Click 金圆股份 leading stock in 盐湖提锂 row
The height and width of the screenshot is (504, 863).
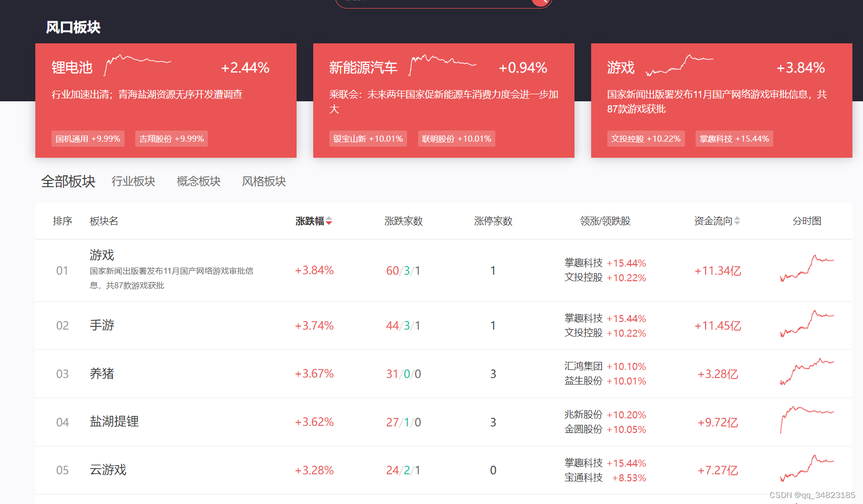pos(584,429)
